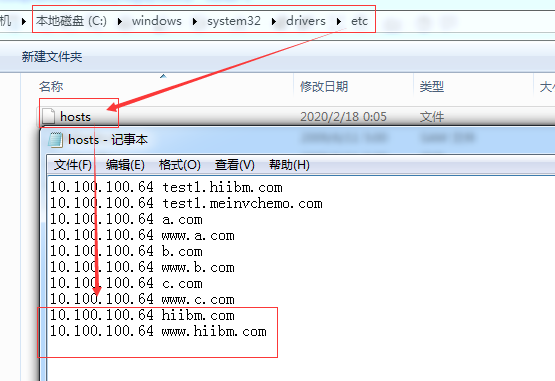
Task: Sort by 类型 column header
Action: click(431, 86)
